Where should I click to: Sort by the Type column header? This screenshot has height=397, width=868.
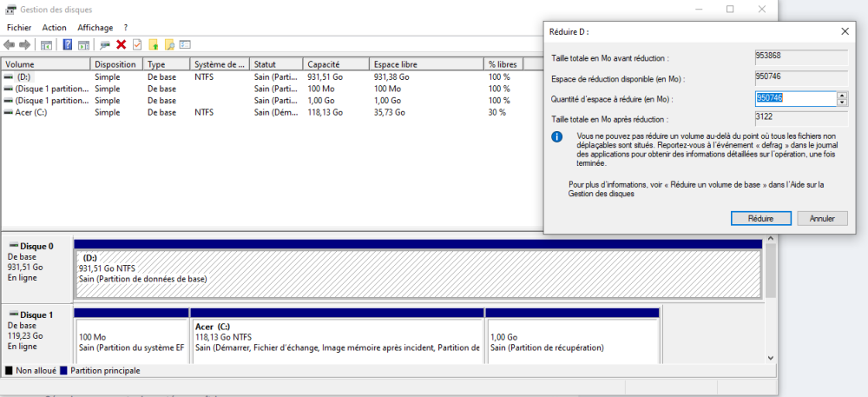(x=167, y=65)
